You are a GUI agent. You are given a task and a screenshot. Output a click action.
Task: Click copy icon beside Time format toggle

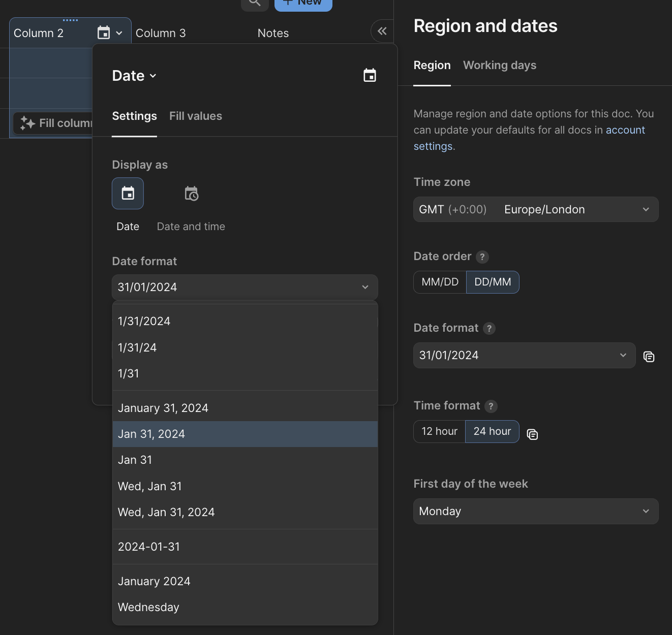point(532,434)
